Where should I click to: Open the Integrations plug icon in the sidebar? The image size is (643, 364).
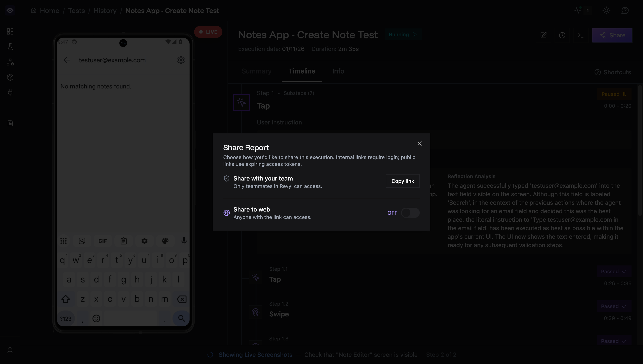tap(10, 93)
